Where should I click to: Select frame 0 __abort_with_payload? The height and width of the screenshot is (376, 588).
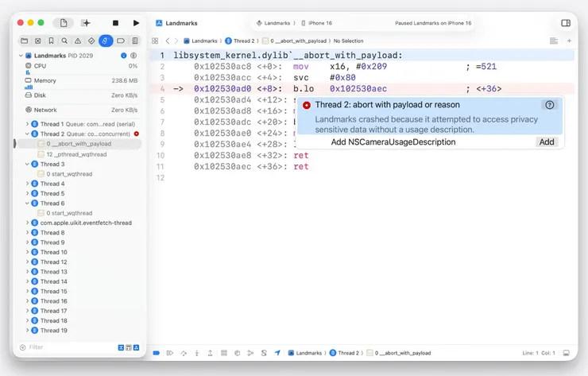point(80,144)
